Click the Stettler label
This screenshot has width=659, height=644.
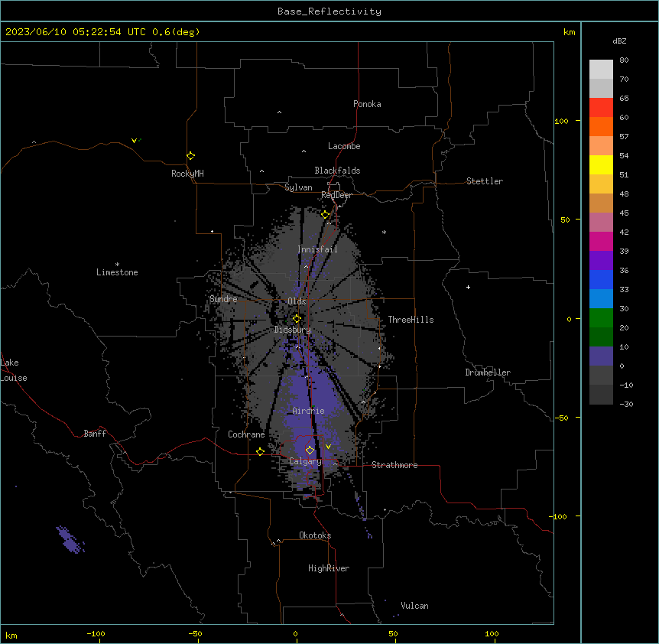point(485,181)
